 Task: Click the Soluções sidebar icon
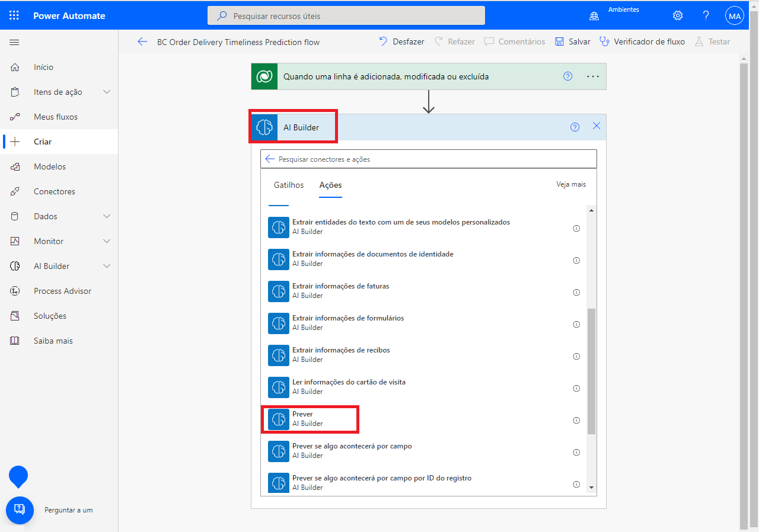pyautogui.click(x=15, y=316)
